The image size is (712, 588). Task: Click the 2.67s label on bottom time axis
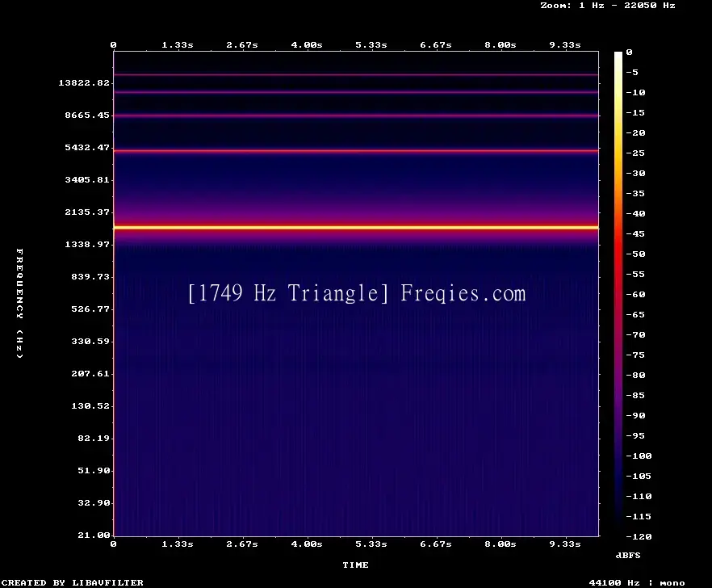coord(242,544)
